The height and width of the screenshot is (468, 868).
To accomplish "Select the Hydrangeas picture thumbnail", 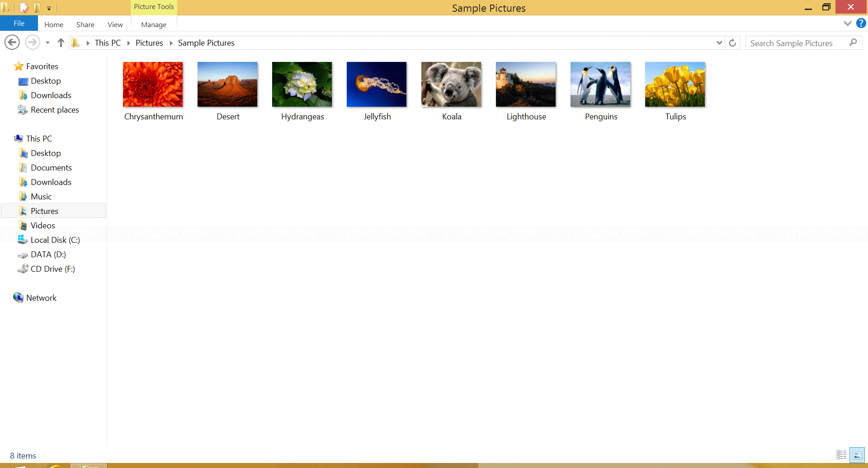I will 302,84.
